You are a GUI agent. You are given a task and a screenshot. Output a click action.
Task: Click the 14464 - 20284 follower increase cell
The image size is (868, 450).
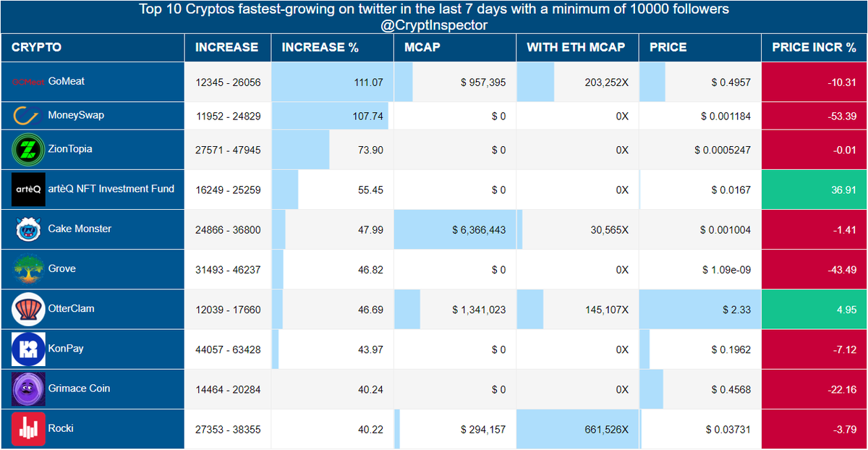[228, 389]
